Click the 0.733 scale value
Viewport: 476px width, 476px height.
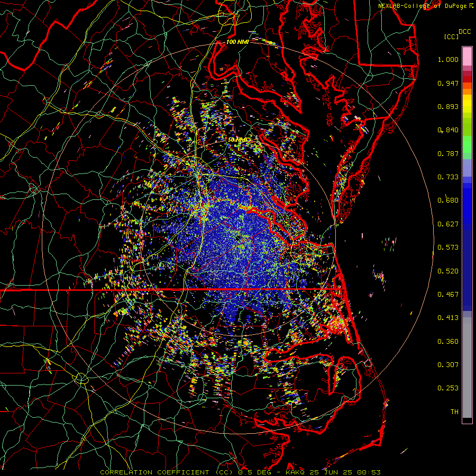(x=448, y=177)
